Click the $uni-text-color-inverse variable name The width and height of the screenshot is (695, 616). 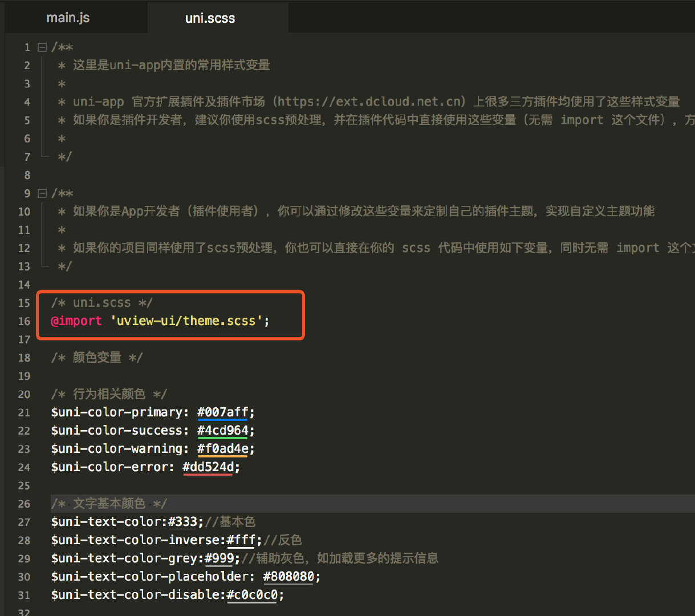pyautogui.click(x=137, y=540)
